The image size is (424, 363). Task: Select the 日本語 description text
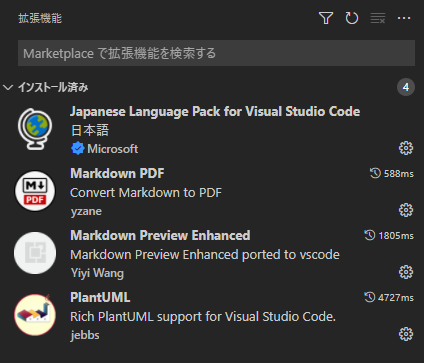point(90,130)
